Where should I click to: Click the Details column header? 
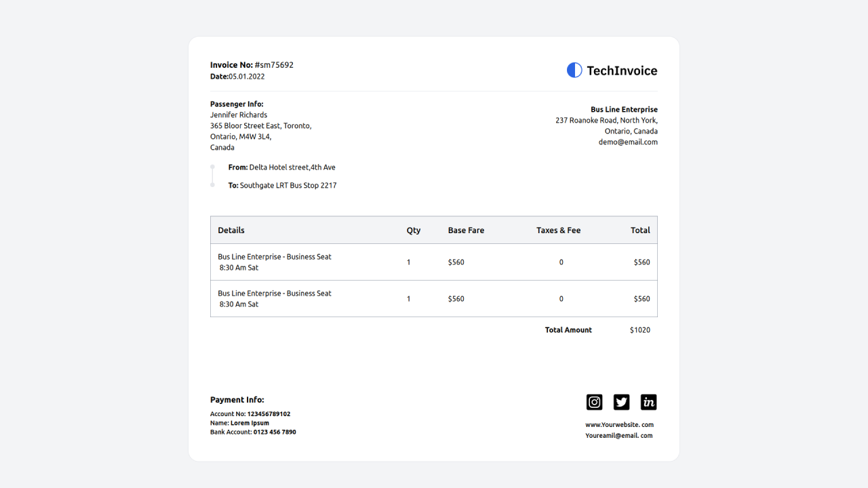click(x=231, y=230)
